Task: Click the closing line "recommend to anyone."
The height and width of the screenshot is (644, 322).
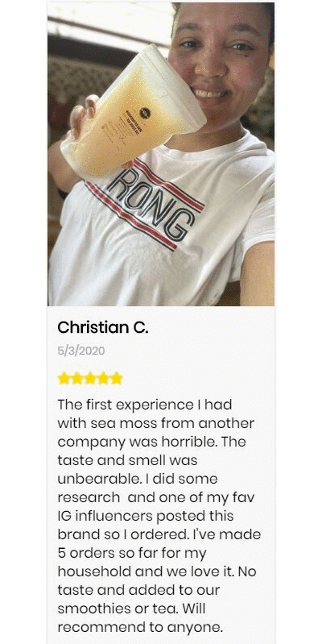Action: point(140,628)
